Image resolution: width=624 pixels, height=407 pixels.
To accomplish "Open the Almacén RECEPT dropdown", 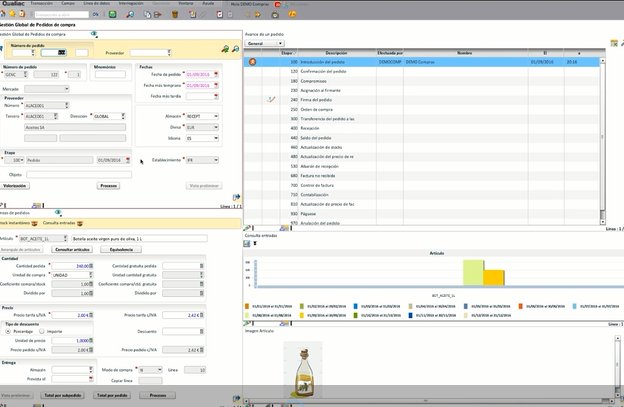I will click(202, 116).
